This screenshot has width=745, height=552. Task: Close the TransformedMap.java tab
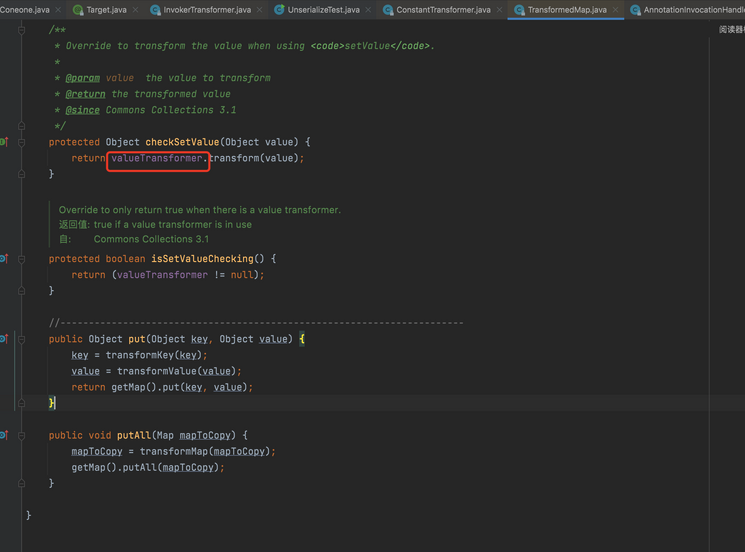[x=615, y=10]
